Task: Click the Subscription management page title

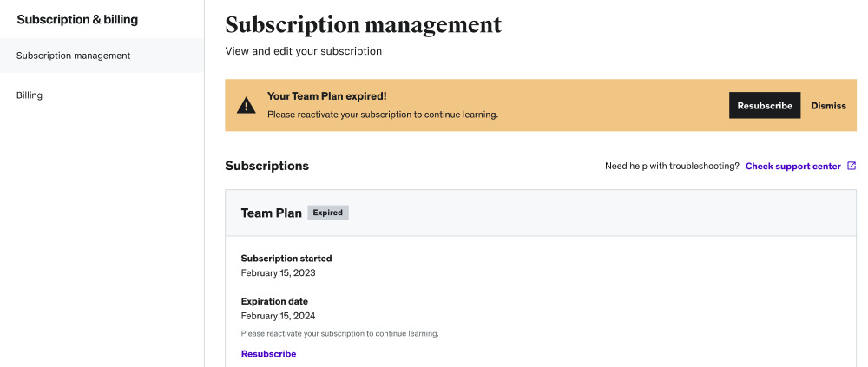Action: pos(363,24)
